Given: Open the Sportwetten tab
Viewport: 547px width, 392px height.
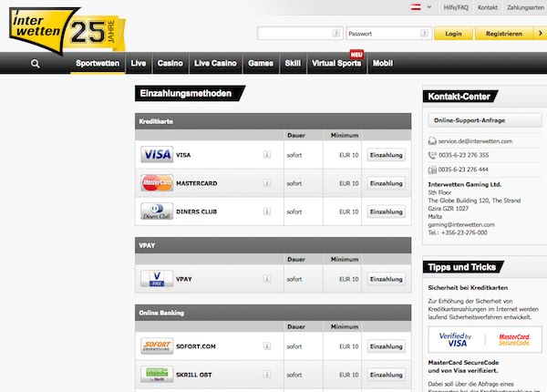Looking at the screenshot, I should coord(98,63).
